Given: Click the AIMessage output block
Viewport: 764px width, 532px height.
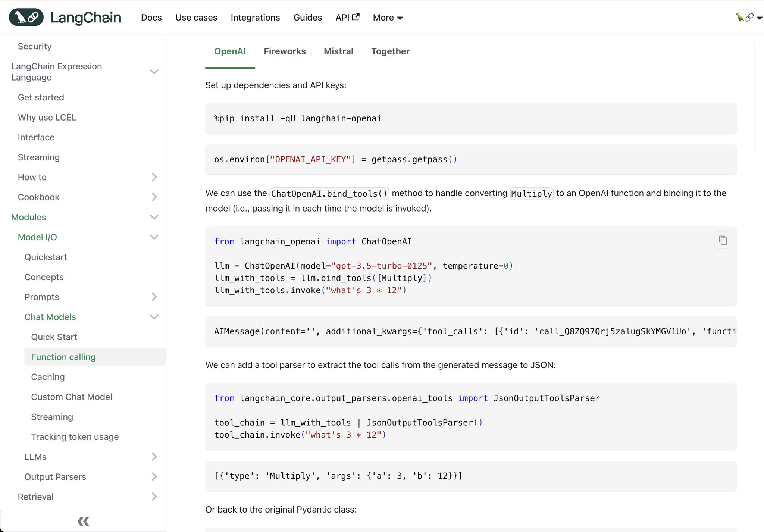Looking at the screenshot, I should (x=471, y=332).
